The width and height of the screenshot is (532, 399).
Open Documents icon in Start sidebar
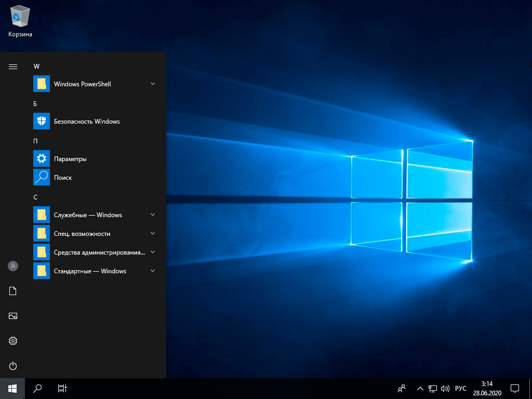tap(13, 291)
